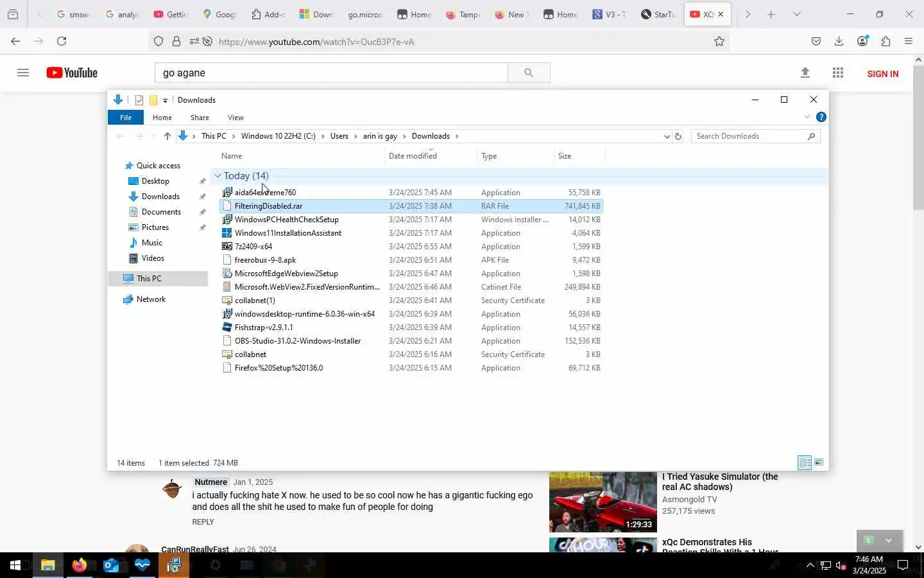Click This PC in the breadcrumb path

pyautogui.click(x=214, y=136)
